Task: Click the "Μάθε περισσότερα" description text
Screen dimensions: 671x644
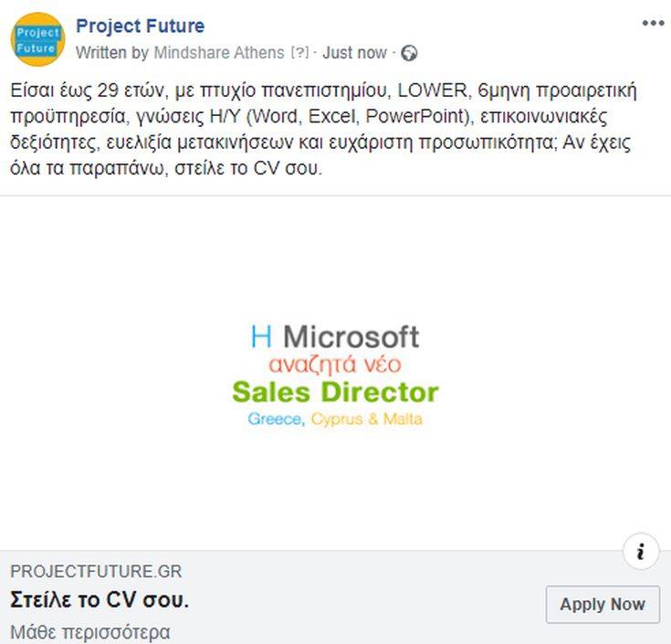Action: (x=89, y=632)
